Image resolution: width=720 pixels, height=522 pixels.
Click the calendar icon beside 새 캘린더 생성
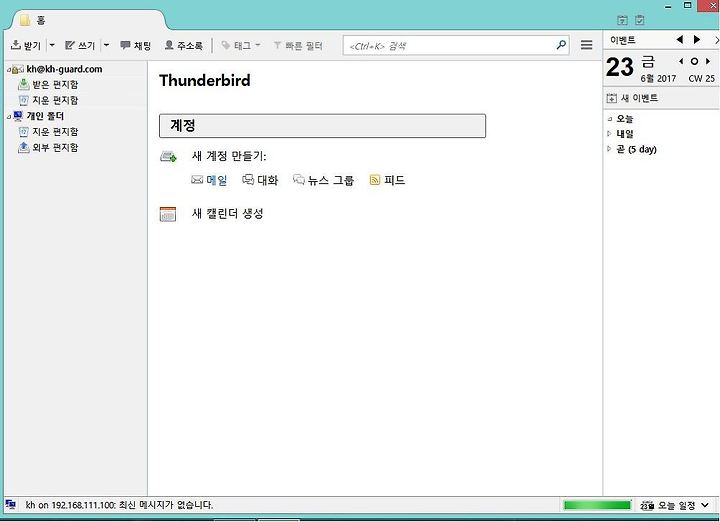tap(168, 214)
